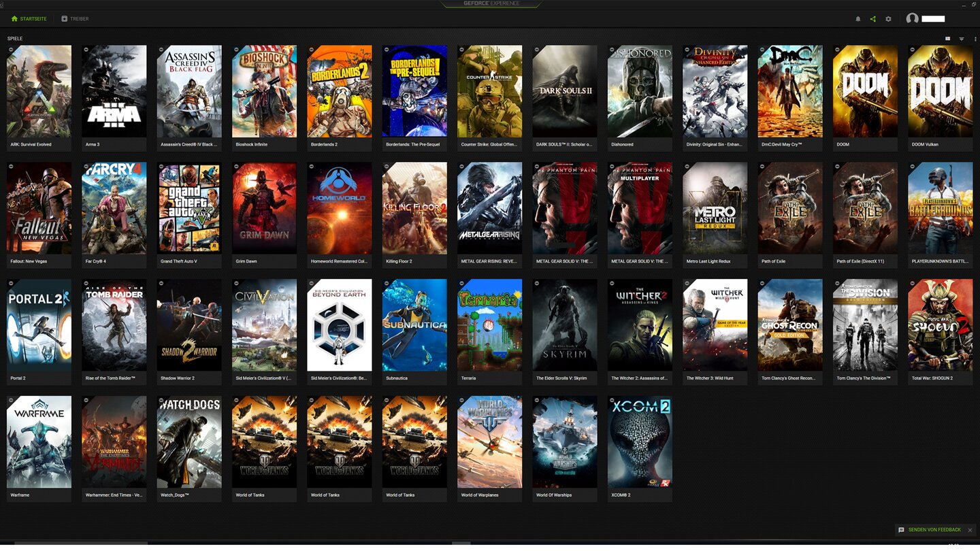Select the XCOM 2 game cover

point(640,442)
